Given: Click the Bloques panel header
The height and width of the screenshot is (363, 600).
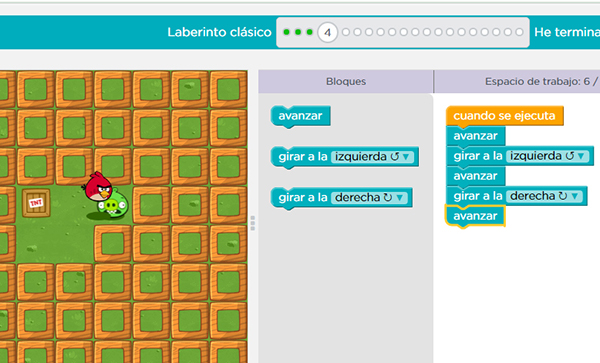Looking at the screenshot, I should [x=346, y=81].
